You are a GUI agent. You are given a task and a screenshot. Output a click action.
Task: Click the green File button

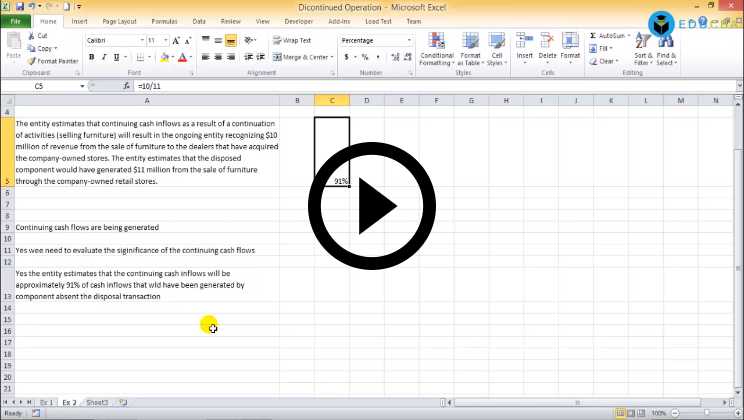pos(16,20)
